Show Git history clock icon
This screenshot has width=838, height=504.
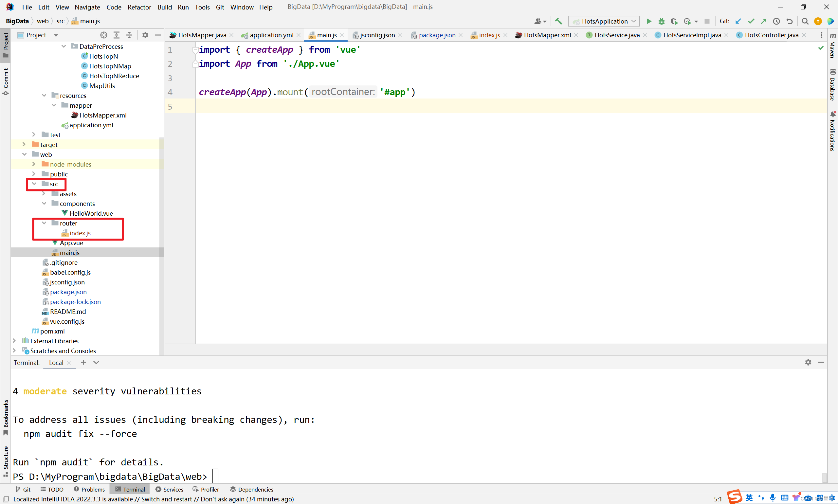[776, 21]
